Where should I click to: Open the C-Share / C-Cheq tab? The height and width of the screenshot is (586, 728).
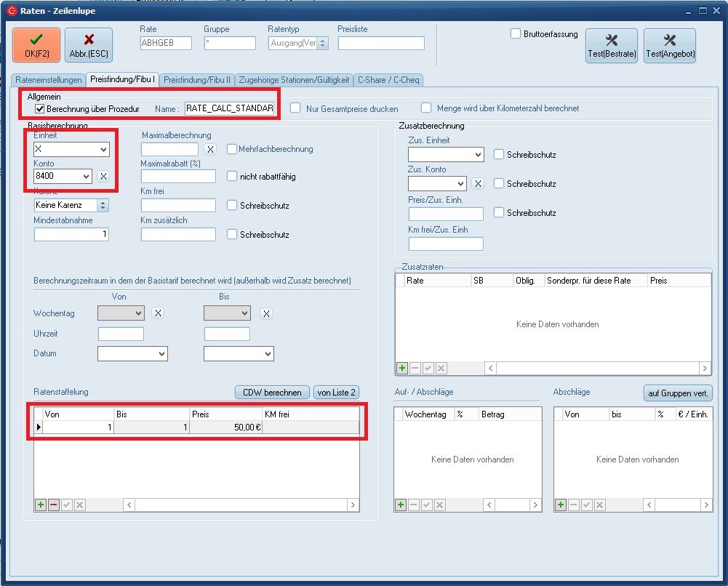click(x=388, y=80)
